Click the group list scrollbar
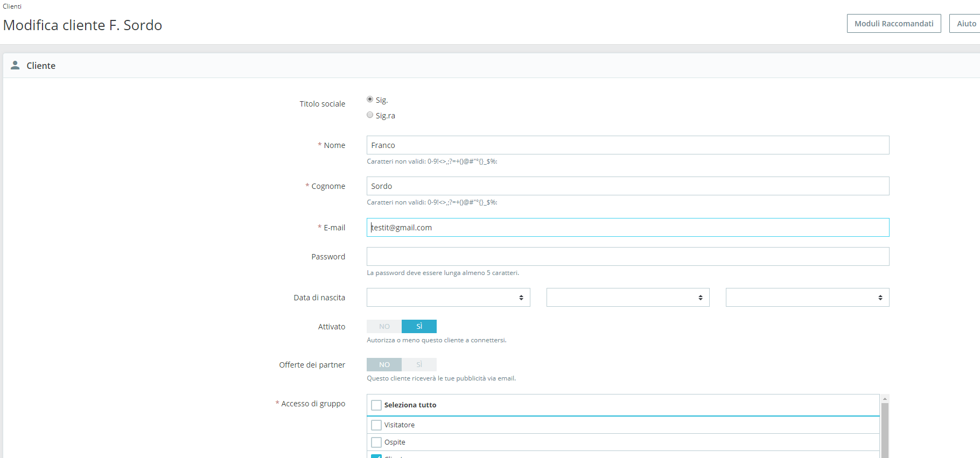Image resolution: width=980 pixels, height=458 pixels. pos(885,431)
